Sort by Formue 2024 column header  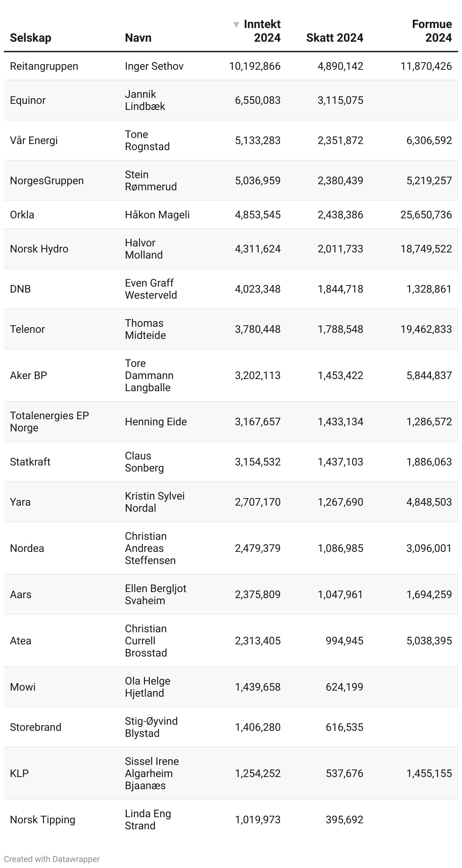tap(432, 31)
